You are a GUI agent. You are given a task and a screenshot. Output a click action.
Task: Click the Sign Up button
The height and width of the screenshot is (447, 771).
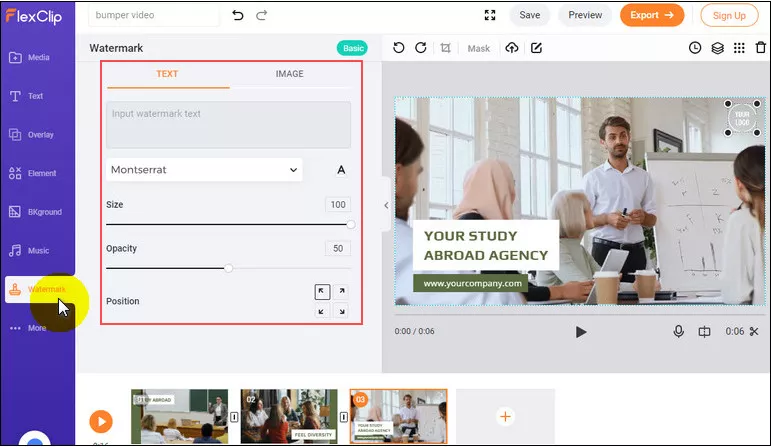[729, 16]
